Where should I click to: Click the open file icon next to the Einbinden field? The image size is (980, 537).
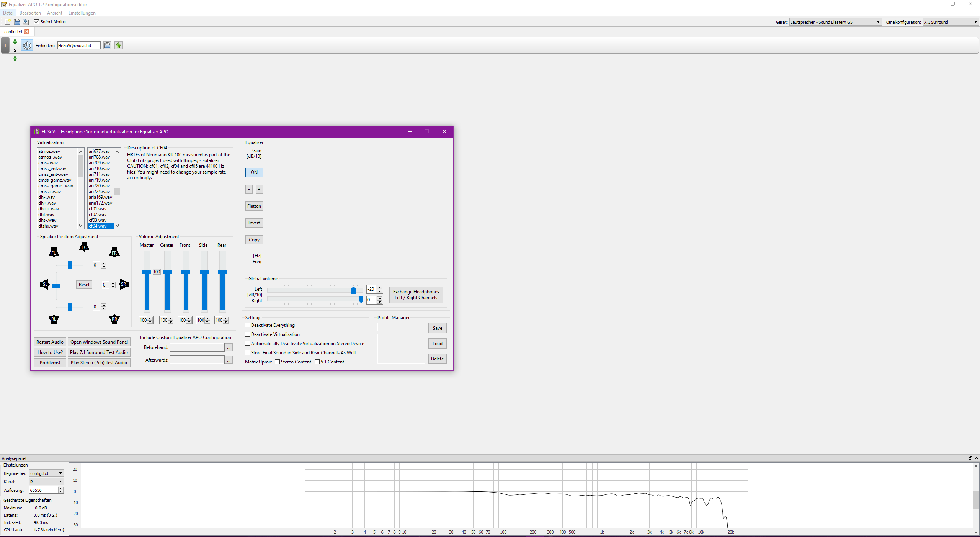pyautogui.click(x=107, y=45)
